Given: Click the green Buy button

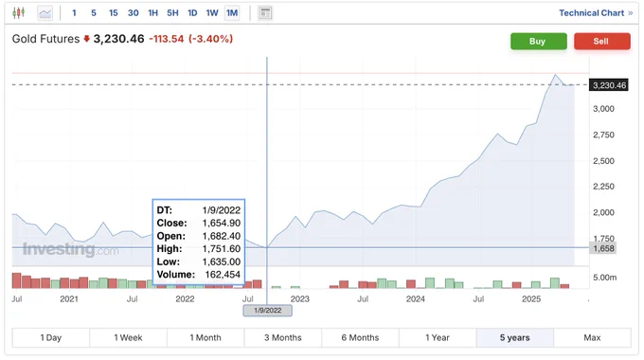Looking at the screenshot, I should click(x=539, y=42).
